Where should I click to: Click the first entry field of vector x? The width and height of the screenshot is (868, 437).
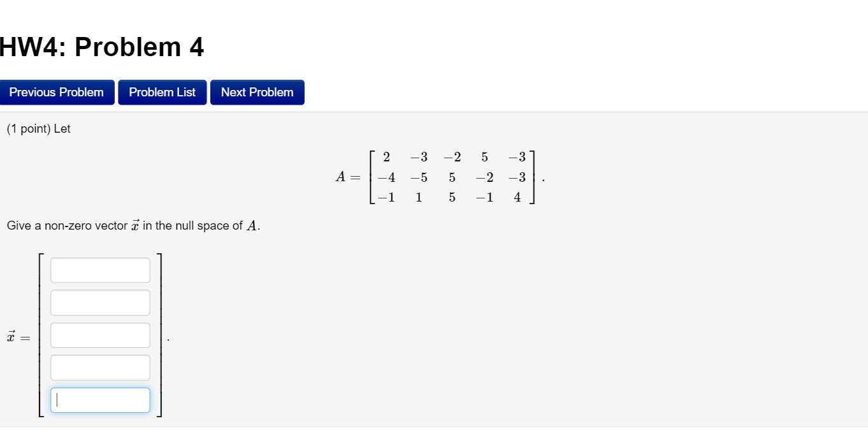[99, 269]
